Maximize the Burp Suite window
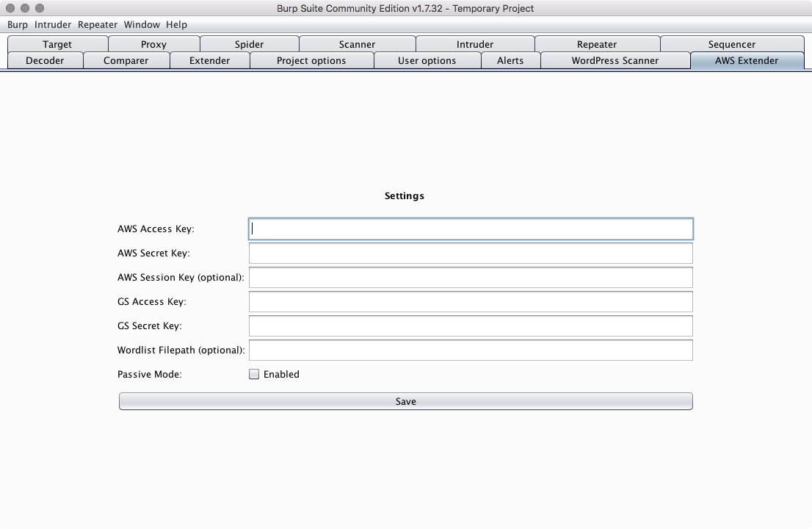The image size is (812, 529). [x=40, y=8]
